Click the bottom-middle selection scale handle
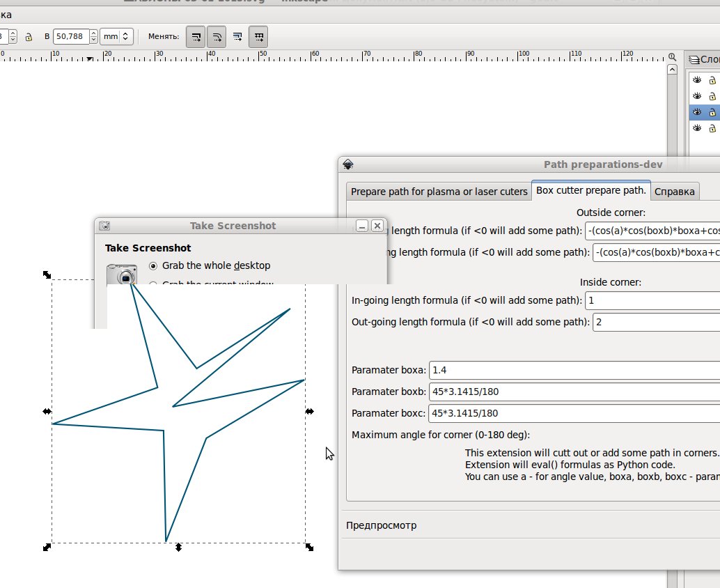Viewport: 720px width, 588px height. pos(179,547)
